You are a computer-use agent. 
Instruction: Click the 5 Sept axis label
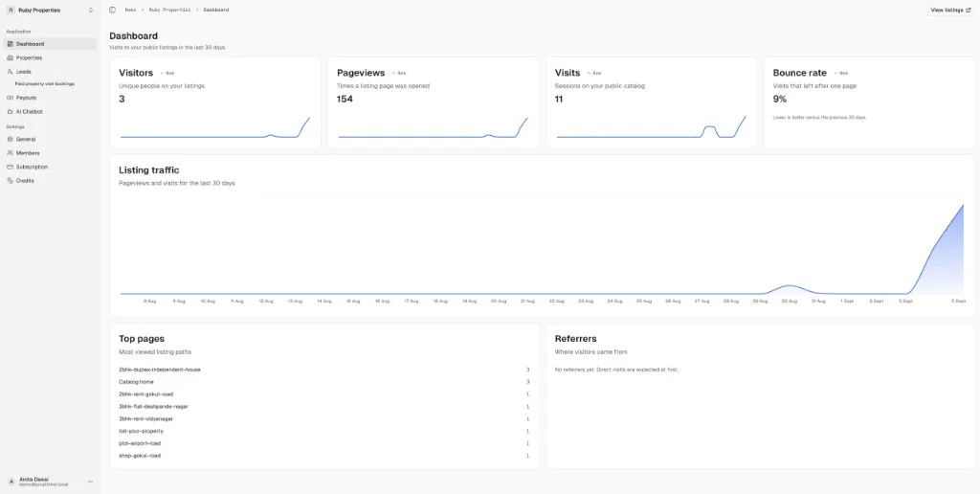(x=957, y=301)
